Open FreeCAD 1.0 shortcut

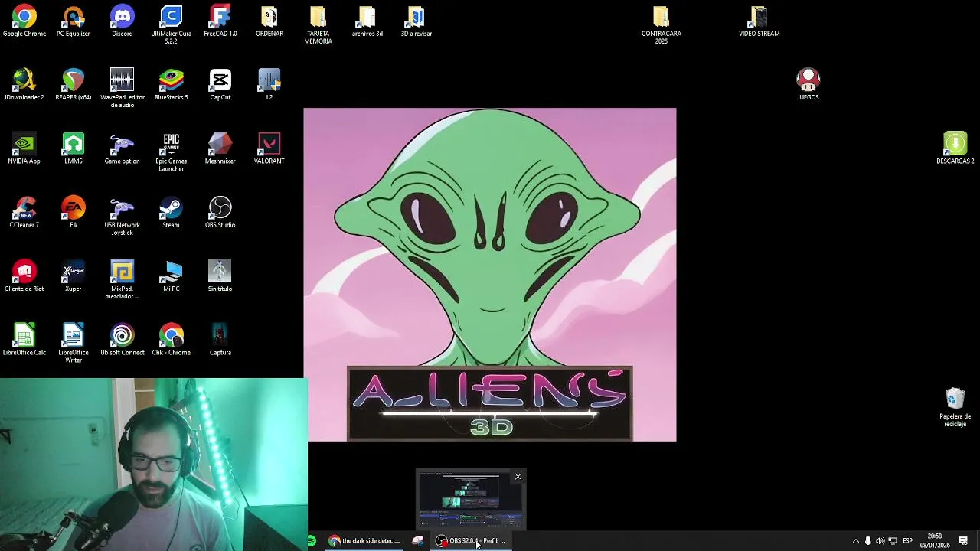pyautogui.click(x=220, y=21)
